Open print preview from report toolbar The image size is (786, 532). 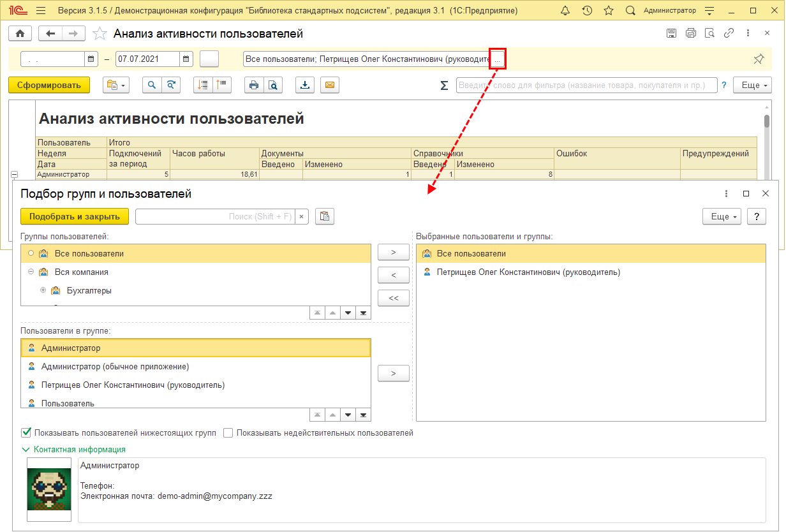(x=273, y=85)
